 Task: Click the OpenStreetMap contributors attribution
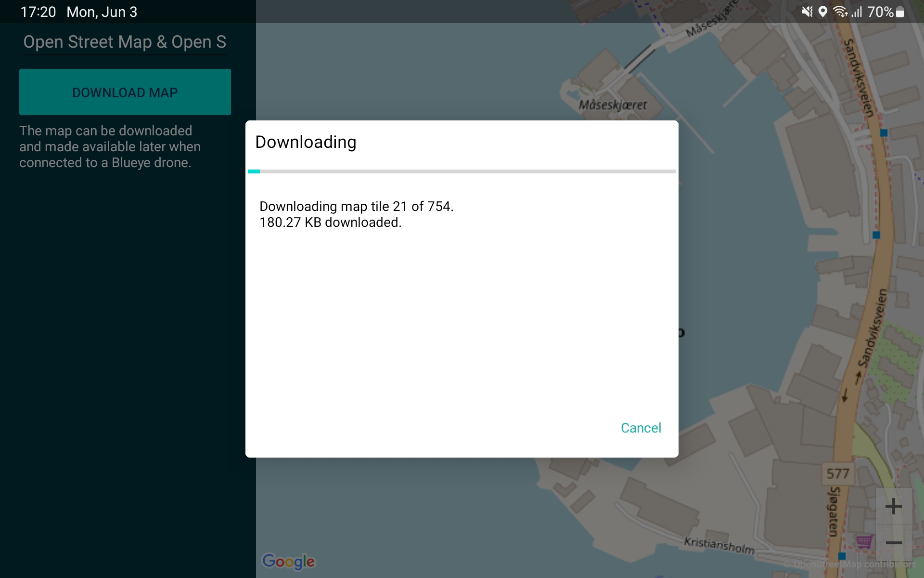(849, 564)
